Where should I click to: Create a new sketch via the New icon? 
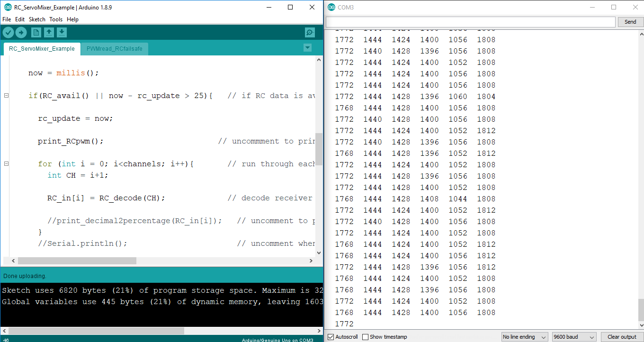(x=36, y=32)
